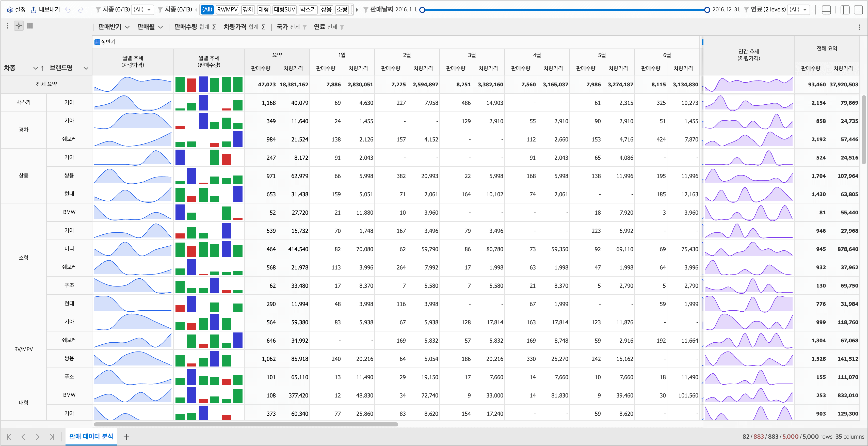Select the 소형 filter chip

tap(342, 9)
